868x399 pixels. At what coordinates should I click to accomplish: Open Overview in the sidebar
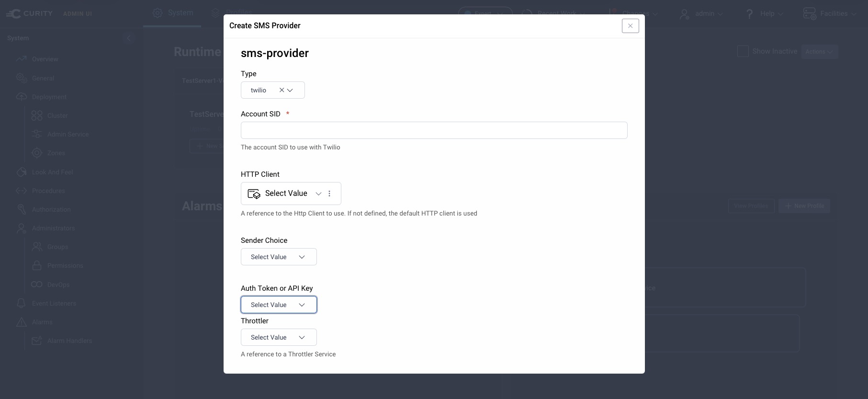point(45,59)
